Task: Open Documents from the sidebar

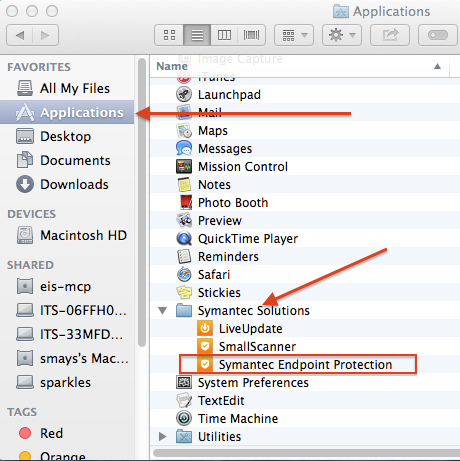Action: coord(67,161)
